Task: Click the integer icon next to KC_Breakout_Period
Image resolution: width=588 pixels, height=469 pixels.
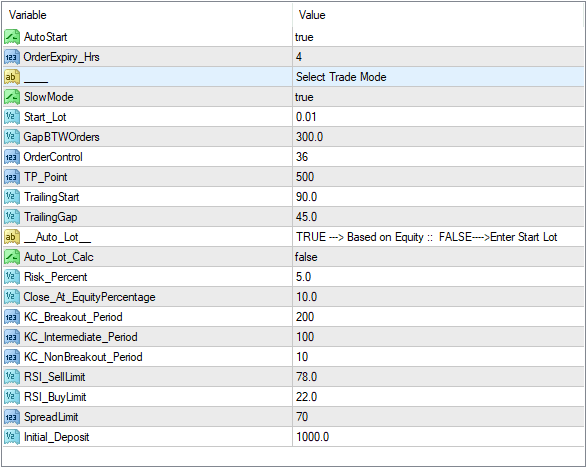Action: [x=12, y=317]
